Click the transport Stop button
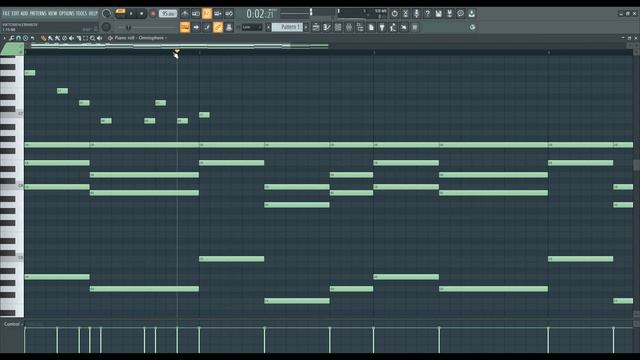This screenshot has width=640, height=360. 142,13
